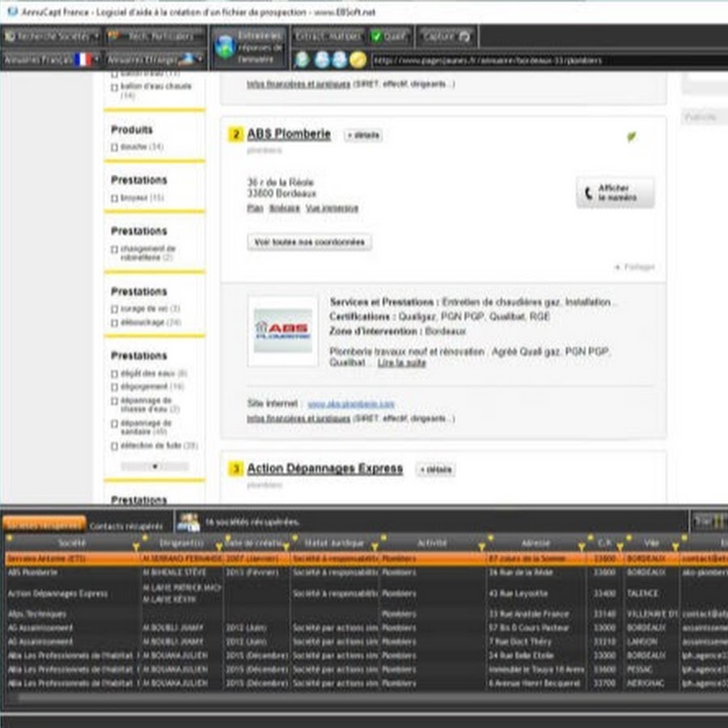Open Itinéraire link under ABS address
The height and width of the screenshot is (728, 728).
coord(284,208)
